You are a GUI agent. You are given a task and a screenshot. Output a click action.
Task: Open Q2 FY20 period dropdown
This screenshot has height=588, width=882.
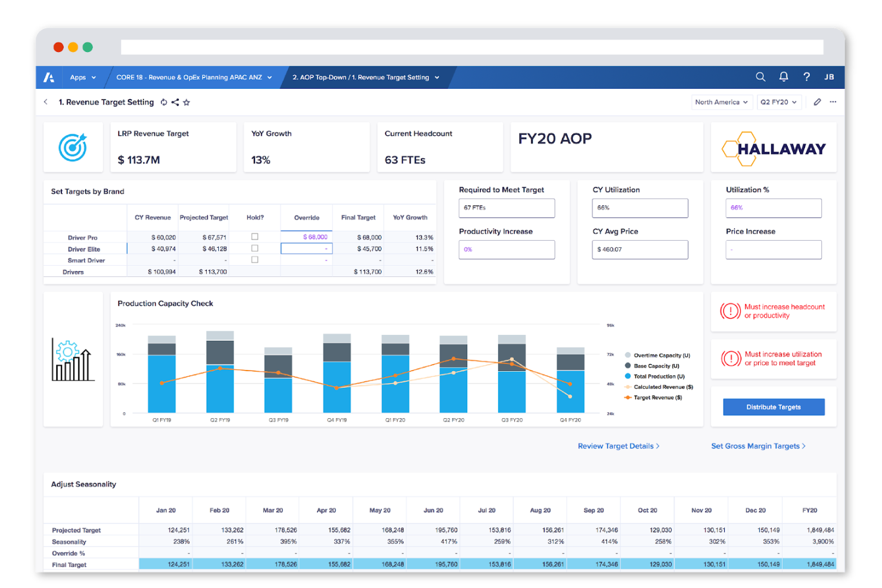coord(779,102)
